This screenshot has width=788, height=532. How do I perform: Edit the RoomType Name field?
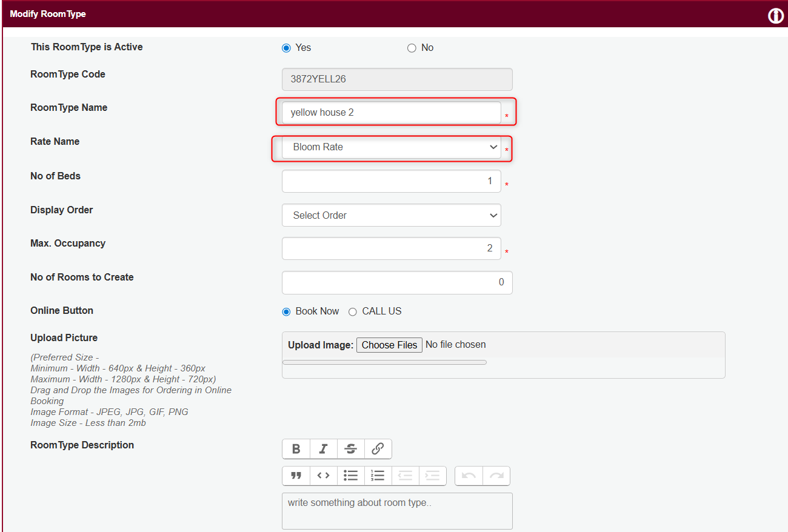click(x=392, y=113)
